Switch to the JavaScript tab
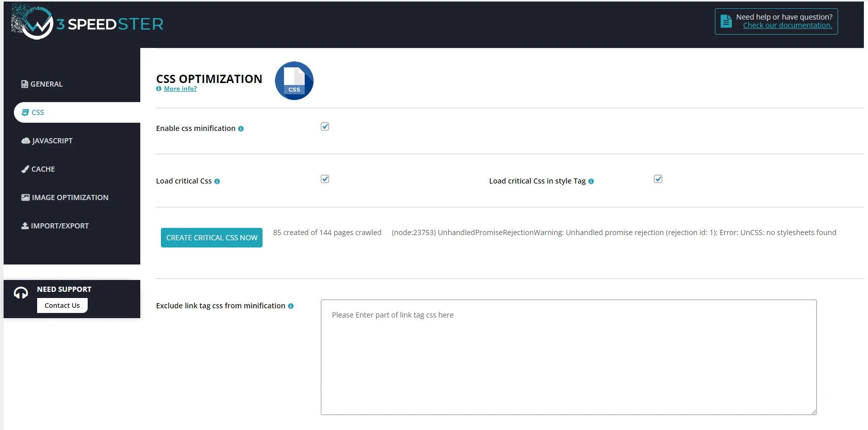The width and height of the screenshot is (868, 430). point(52,141)
